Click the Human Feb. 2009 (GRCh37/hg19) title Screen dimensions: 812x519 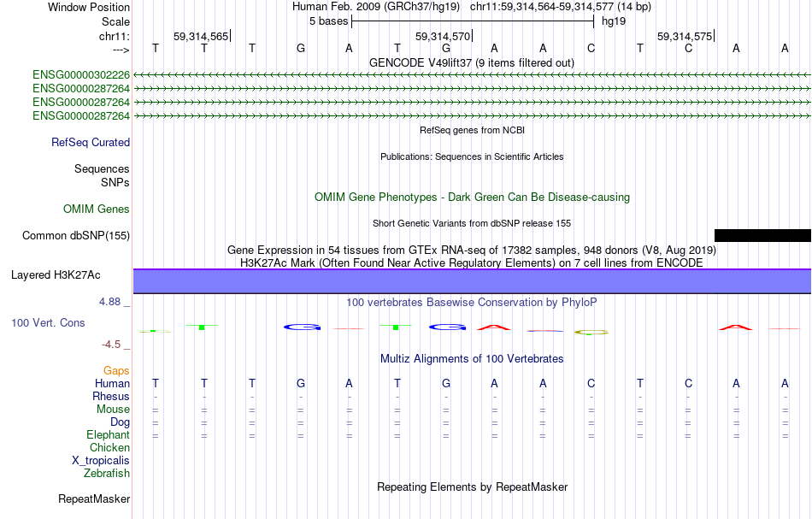coord(375,7)
